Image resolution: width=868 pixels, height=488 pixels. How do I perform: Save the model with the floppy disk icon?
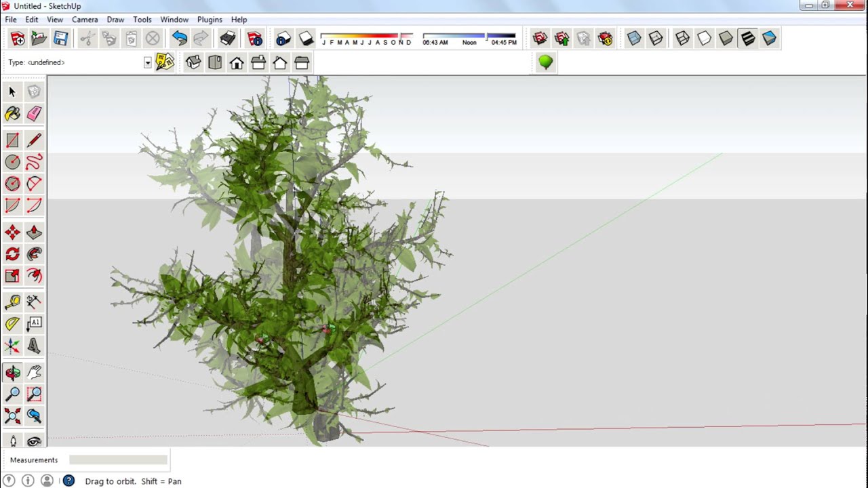pos(61,39)
